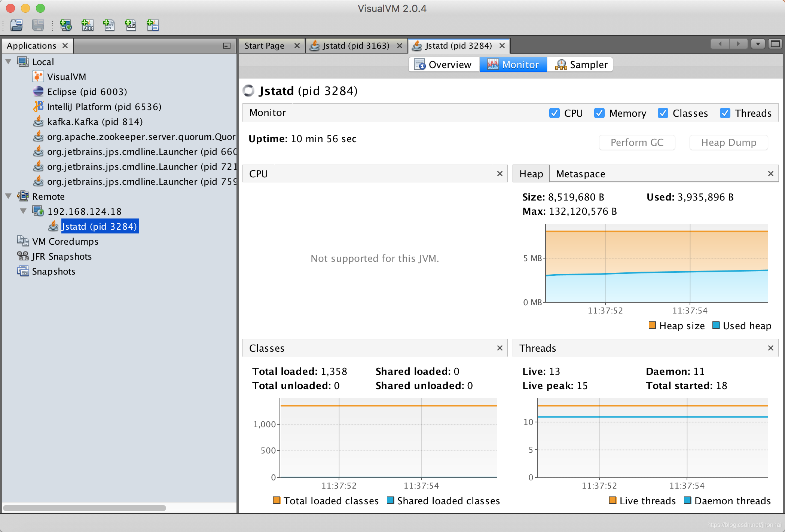The height and width of the screenshot is (532, 785).
Task: Minimize the Applications panel with its icon
Action: tap(226, 46)
